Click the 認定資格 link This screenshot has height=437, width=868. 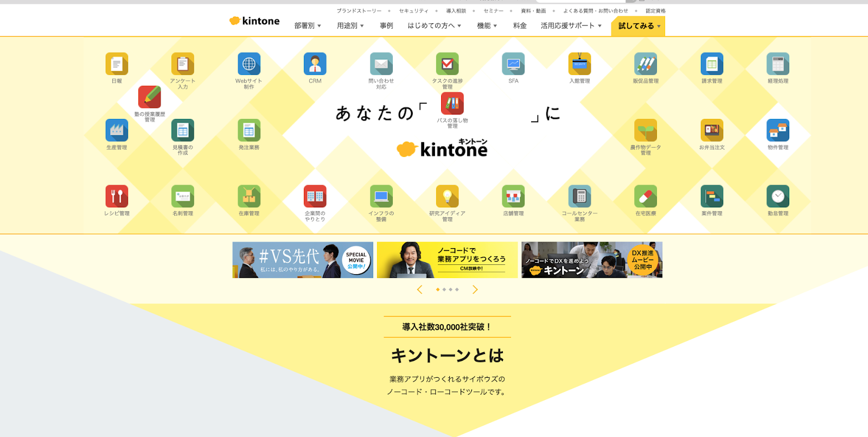tap(656, 11)
